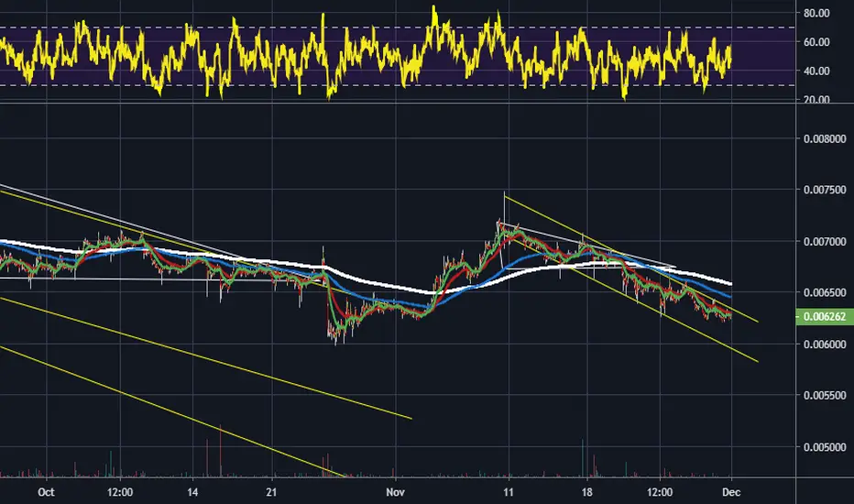Click the Oct date label on time axis
The image size is (854, 504).
click(x=47, y=492)
